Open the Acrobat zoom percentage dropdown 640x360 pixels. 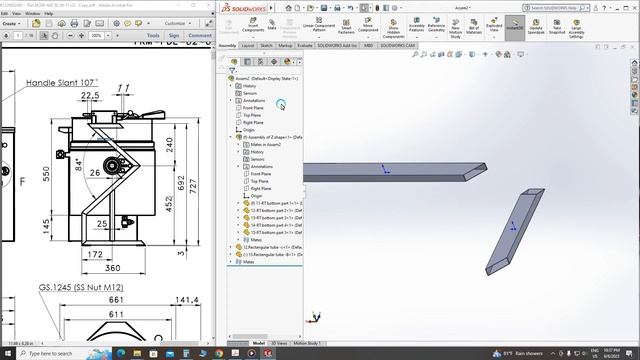(x=108, y=36)
